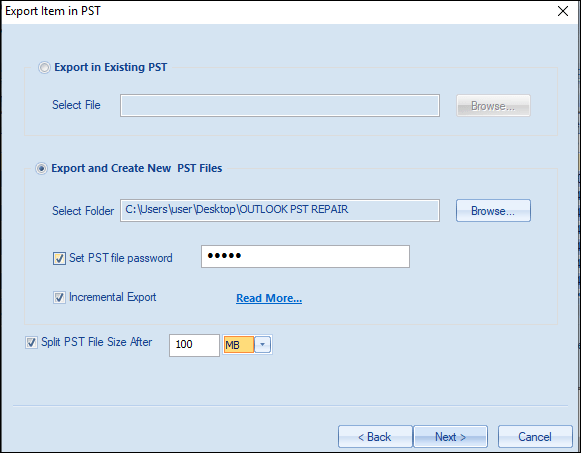The width and height of the screenshot is (581, 453).
Task: Cancel the PST export dialog
Action: coord(535,437)
